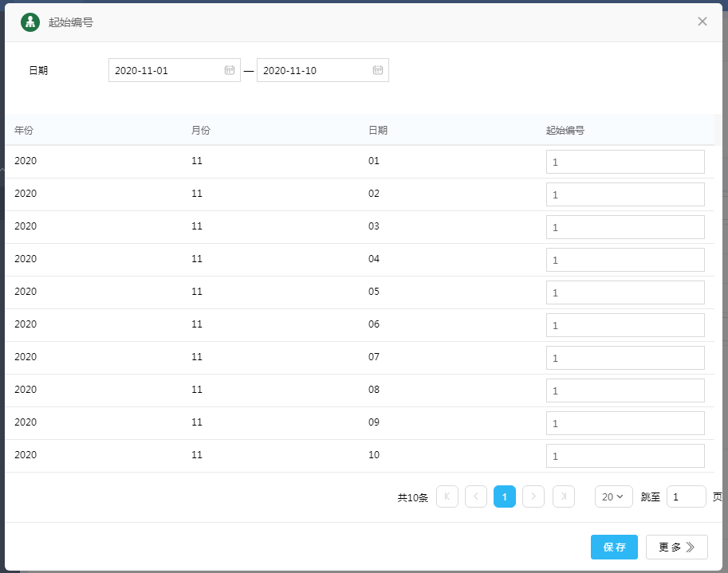728x573 pixels.
Task: Close the 起始编号 dialog
Action: point(702,22)
